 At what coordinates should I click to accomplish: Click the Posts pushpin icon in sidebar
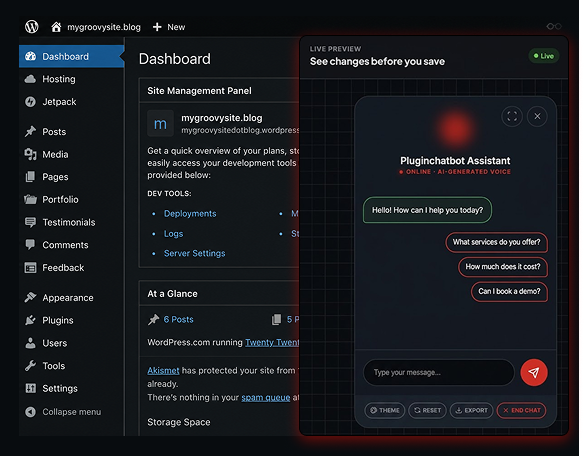pyautogui.click(x=30, y=131)
